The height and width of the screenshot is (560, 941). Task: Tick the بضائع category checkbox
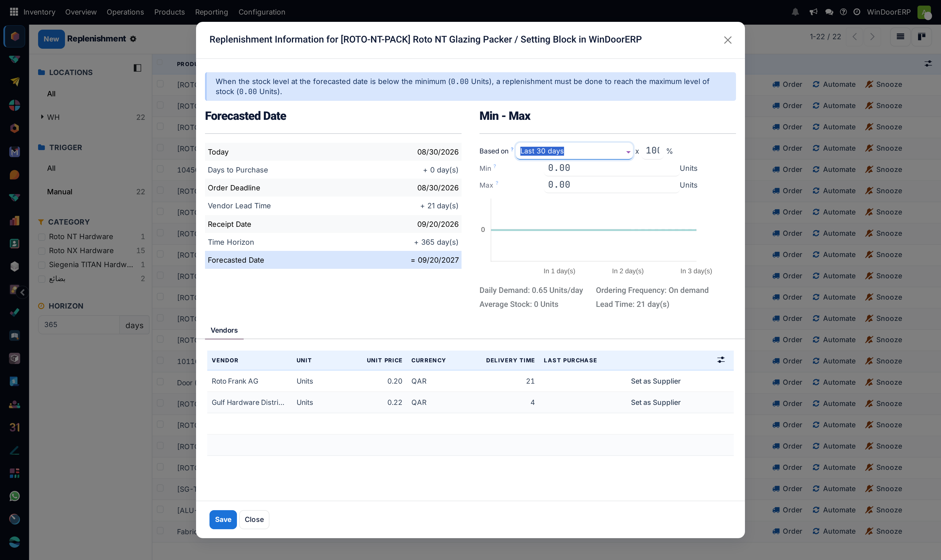pyautogui.click(x=42, y=279)
